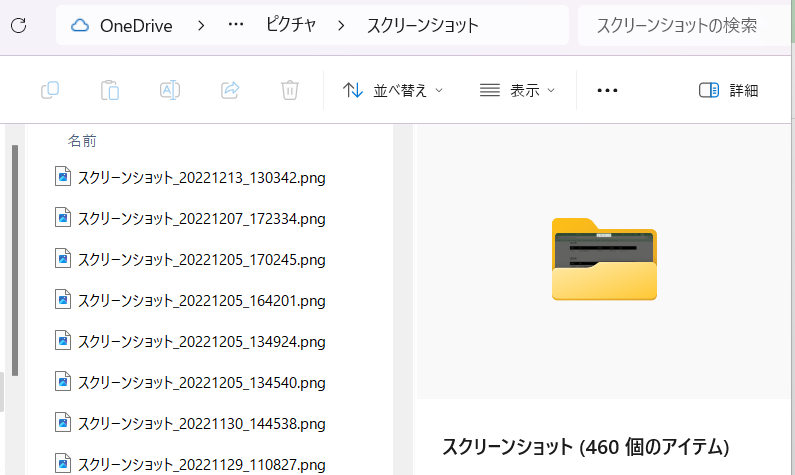
Task: Open the 表示 view dropdown
Action: 517,90
